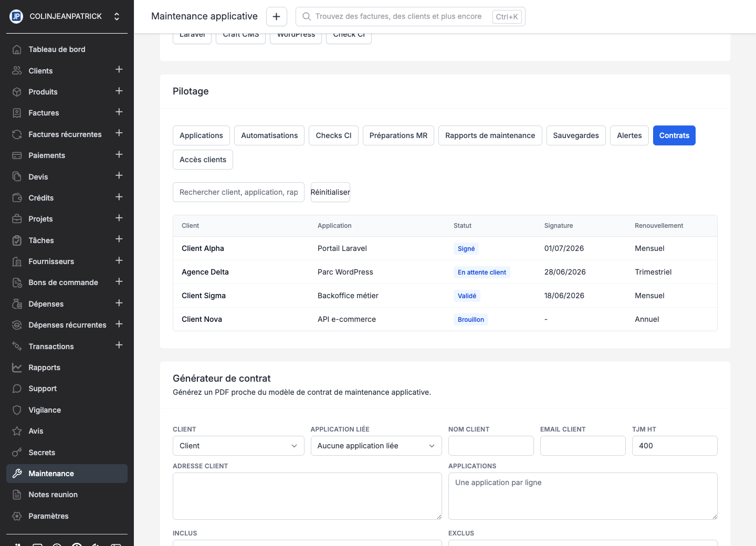Click the Factures récurrentes icon
This screenshot has width=756, height=546.
click(17, 134)
